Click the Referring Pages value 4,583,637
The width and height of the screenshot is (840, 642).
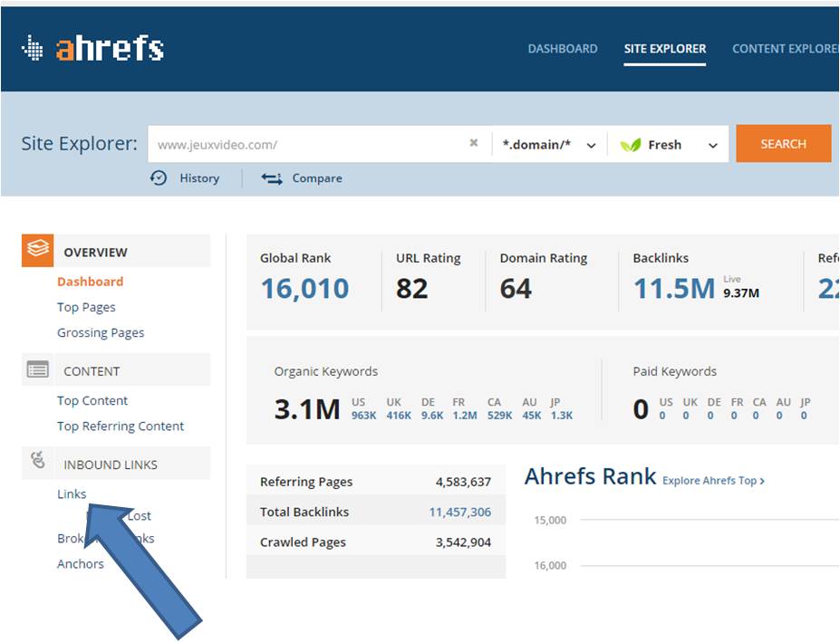click(x=463, y=482)
